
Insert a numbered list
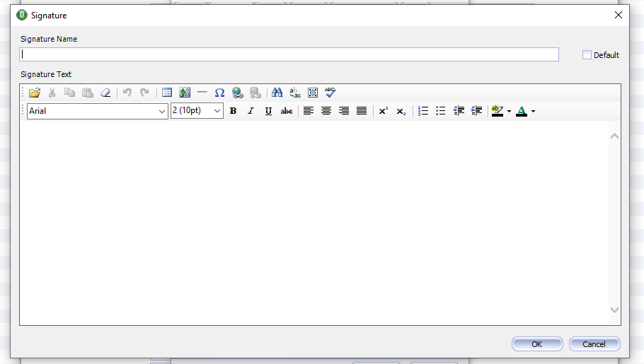tap(423, 111)
